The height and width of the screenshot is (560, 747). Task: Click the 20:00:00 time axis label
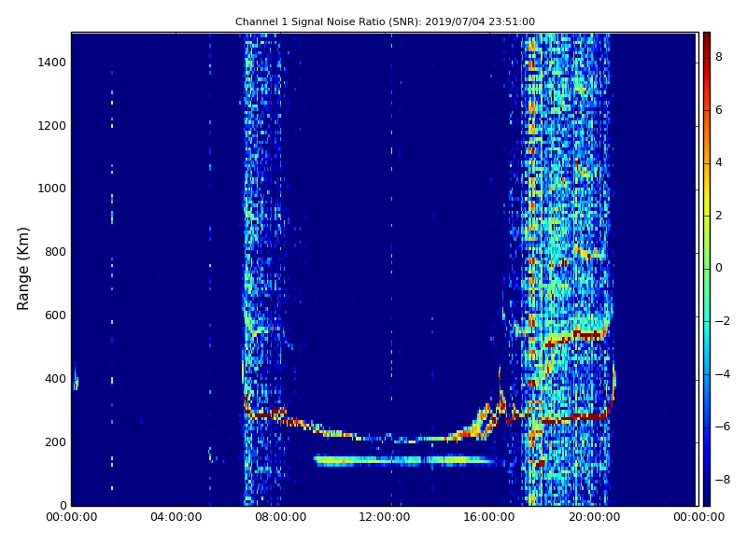[x=594, y=517]
